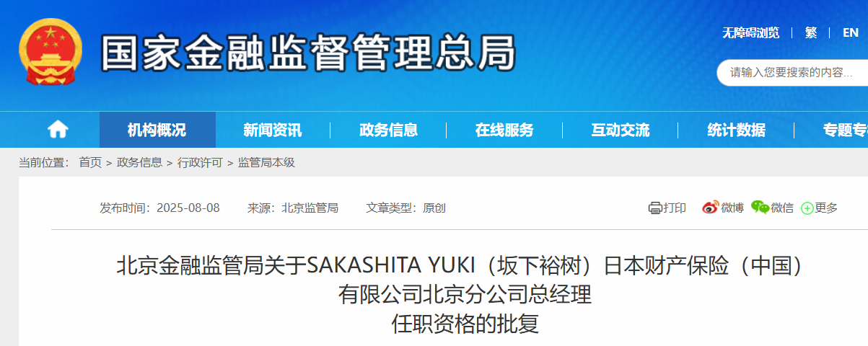Click 行政许可 in the breadcrumb

click(x=200, y=163)
